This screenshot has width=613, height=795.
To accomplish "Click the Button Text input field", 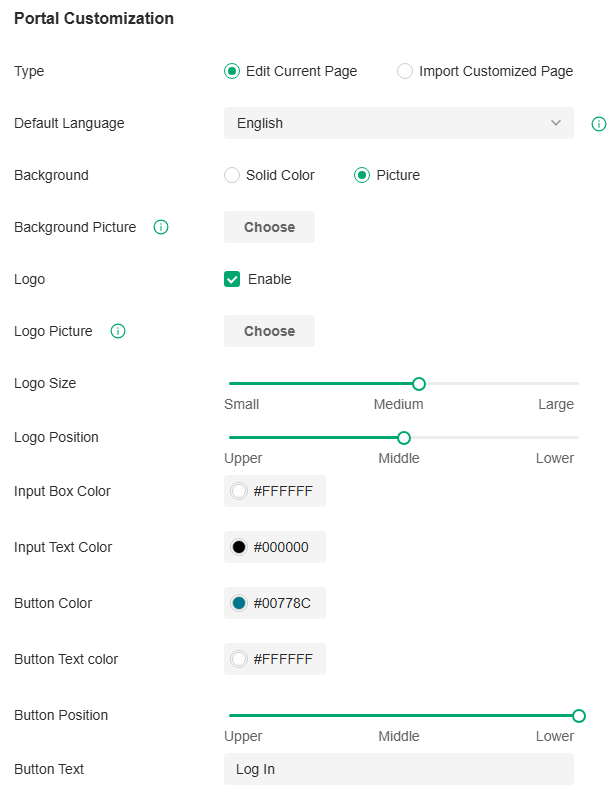I will tap(398, 769).
